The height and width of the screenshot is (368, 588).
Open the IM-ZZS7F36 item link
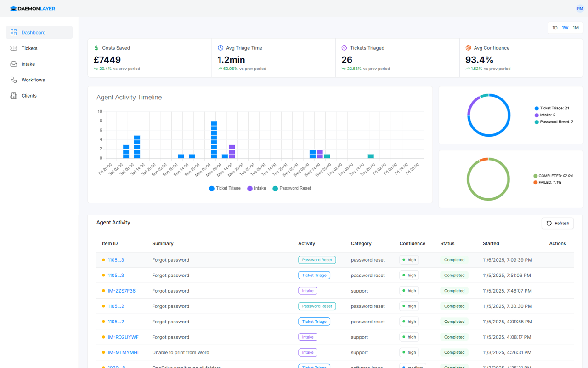click(121, 290)
